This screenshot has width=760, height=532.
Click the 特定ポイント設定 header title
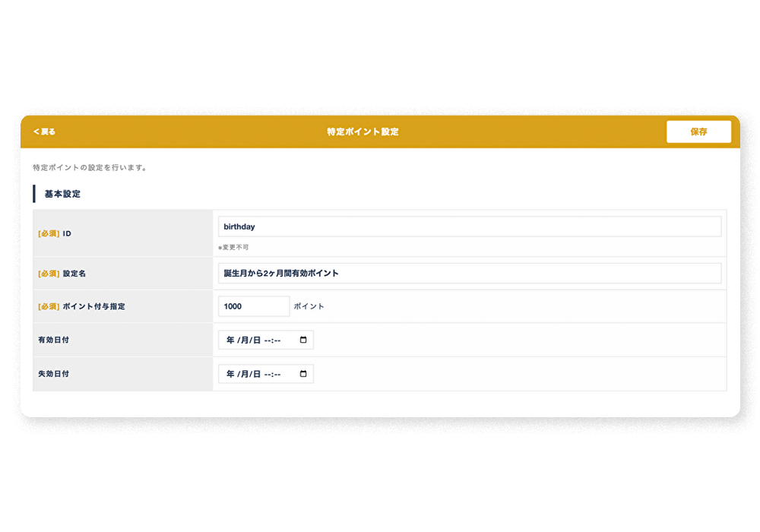[x=363, y=131]
